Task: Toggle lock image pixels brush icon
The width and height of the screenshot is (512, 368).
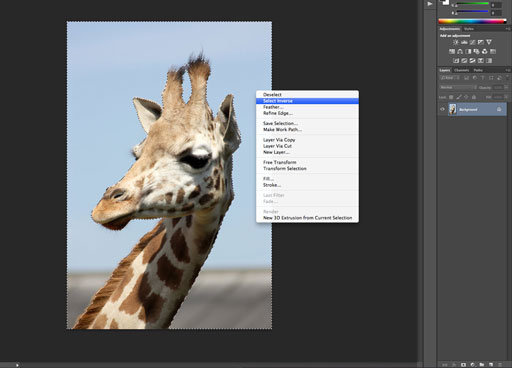Action: click(459, 97)
